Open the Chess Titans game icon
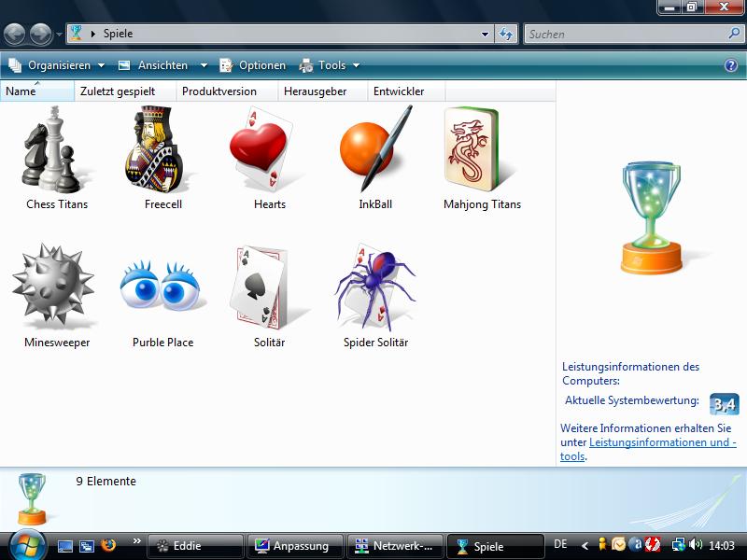747x560 pixels. (x=57, y=151)
